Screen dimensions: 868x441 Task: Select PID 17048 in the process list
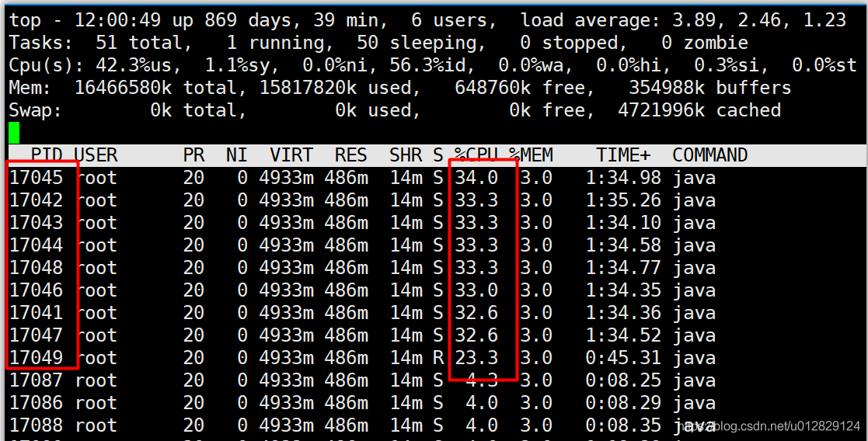pyautogui.click(x=37, y=268)
